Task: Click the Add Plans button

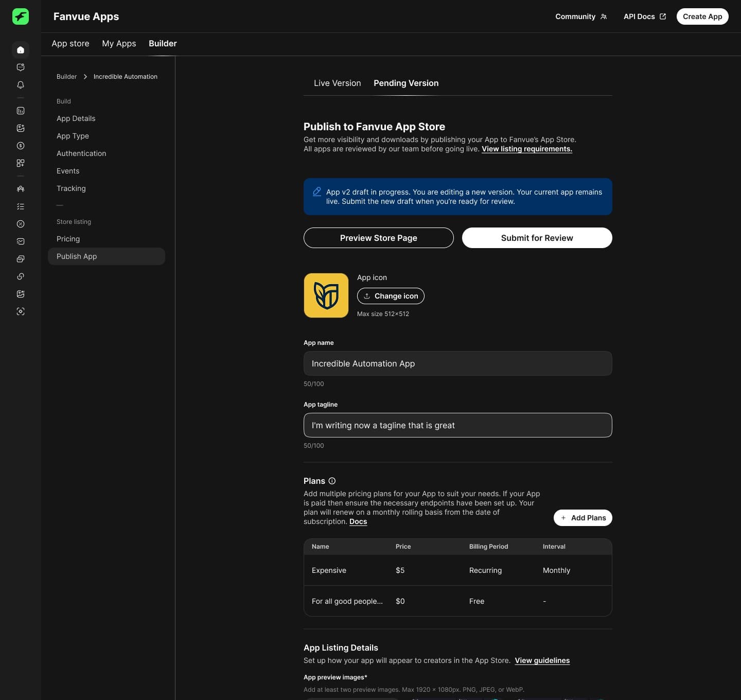Action: (x=583, y=518)
